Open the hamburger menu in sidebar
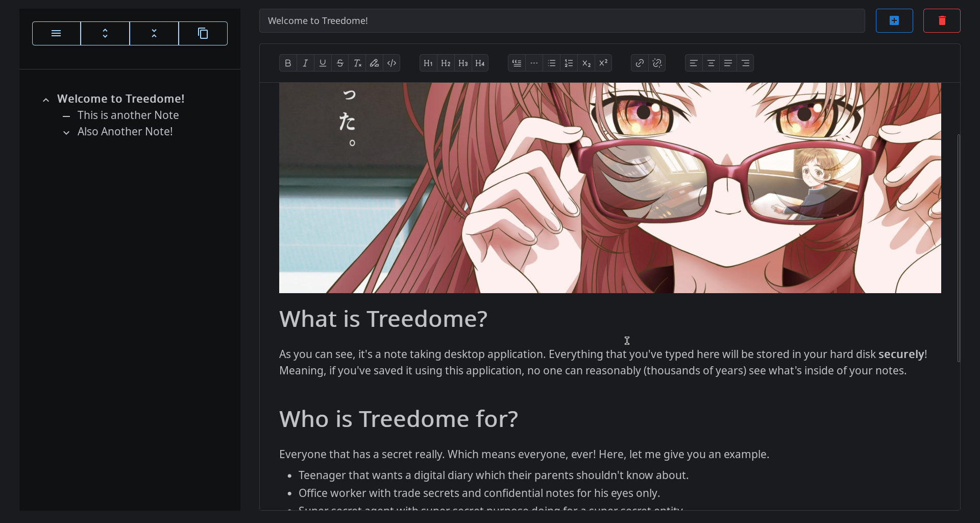Viewport: 980px width, 523px height. click(56, 34)
